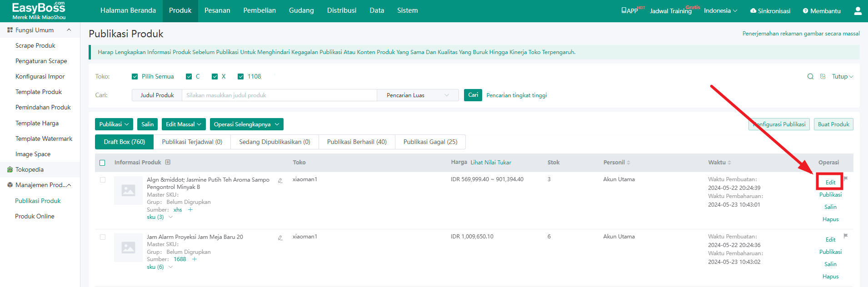Image resolution: width=868 pixels, height=287 pixels.
Task: Expand sku (6) variants list
Action: tap(170, 267)
